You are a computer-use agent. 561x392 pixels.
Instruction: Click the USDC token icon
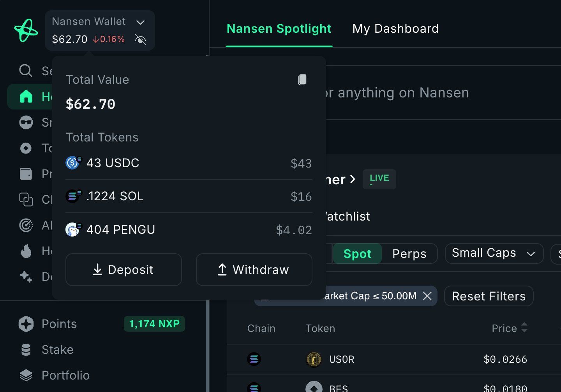coord(73,162)
